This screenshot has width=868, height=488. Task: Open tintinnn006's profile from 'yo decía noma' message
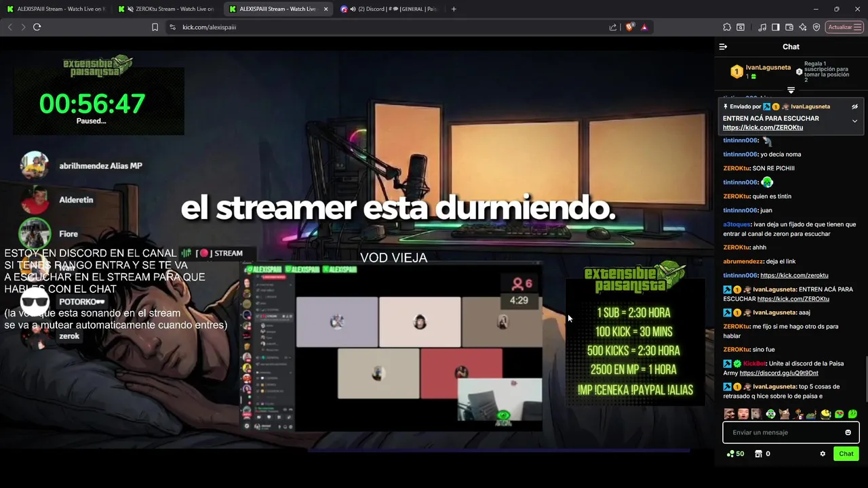point(741,155)
